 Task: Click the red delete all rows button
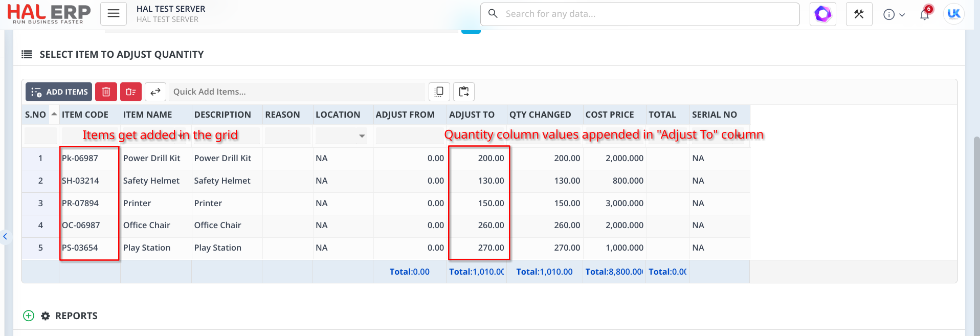(x=131, y=92)
